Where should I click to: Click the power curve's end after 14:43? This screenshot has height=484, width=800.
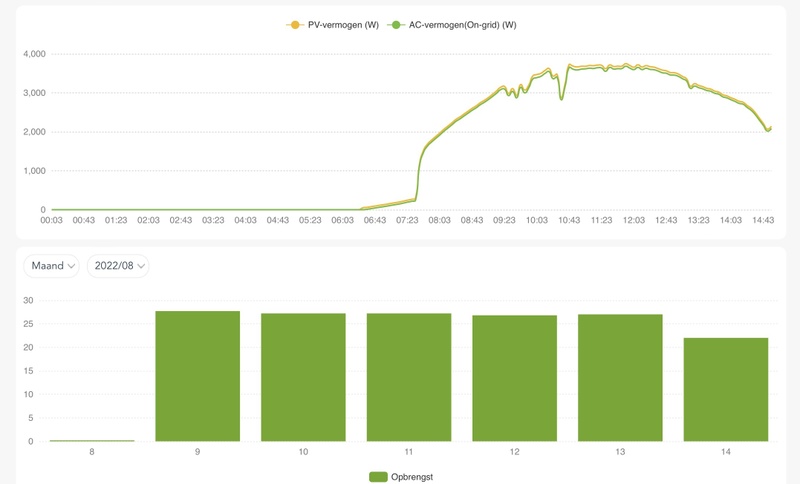(768, 130)
